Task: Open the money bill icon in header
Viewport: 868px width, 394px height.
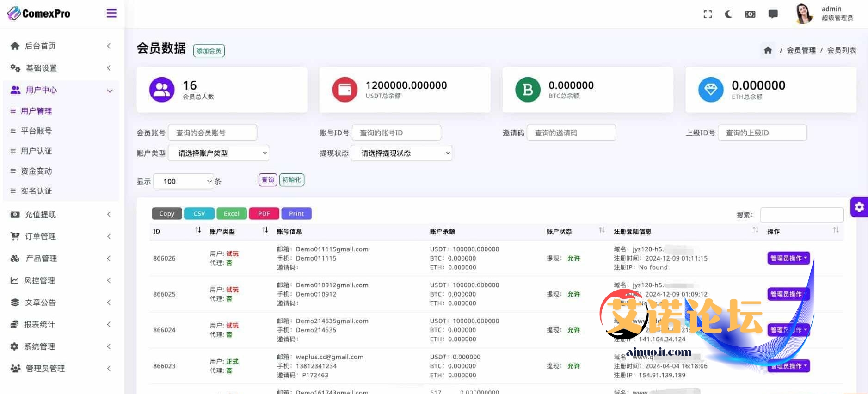Action: [750, 14]
